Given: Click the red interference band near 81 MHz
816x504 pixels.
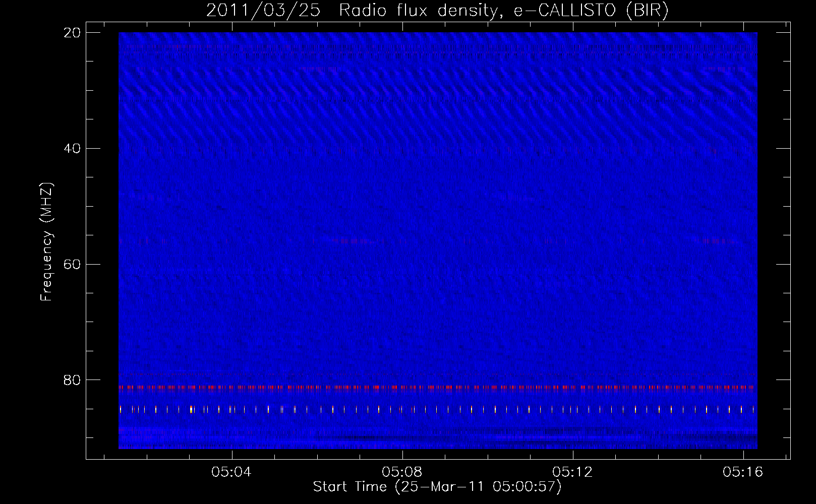Looking at the screenshot, I should [x=437, y=388].
